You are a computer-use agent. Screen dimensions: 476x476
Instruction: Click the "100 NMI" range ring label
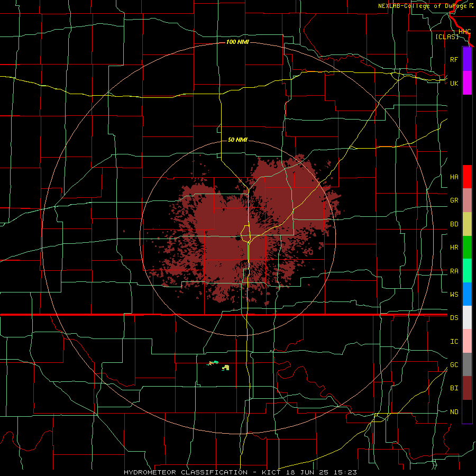237,42
